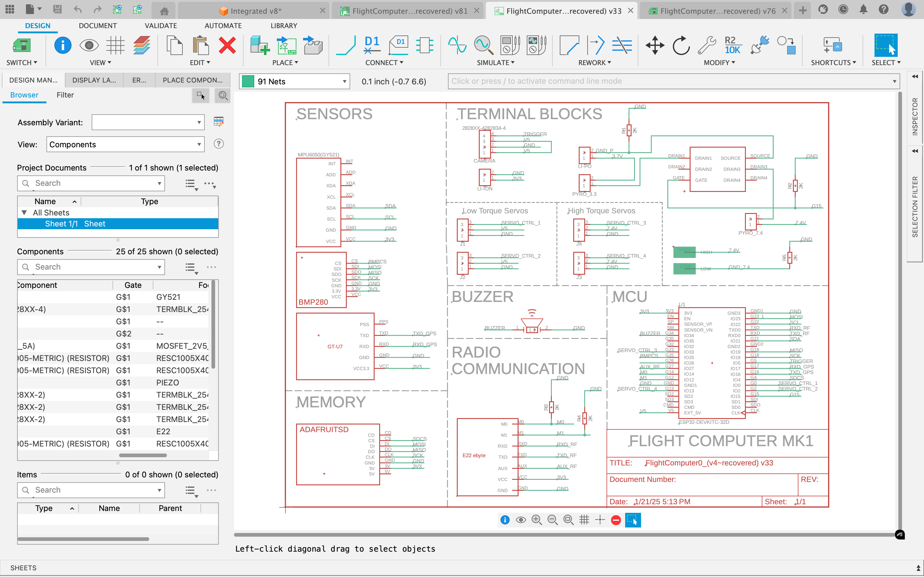
Task: Click the view help question mark button
Action: pyautogui.click(x=218, y=144)
